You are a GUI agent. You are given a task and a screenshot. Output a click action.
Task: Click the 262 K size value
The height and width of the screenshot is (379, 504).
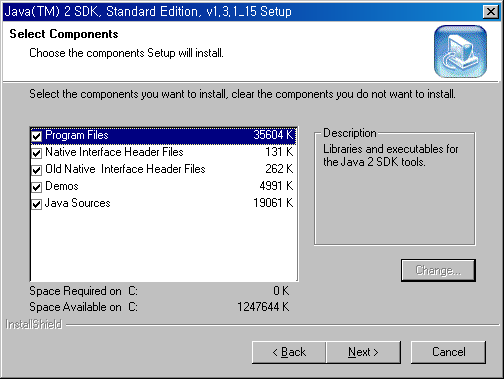click(x=279, y=169)
